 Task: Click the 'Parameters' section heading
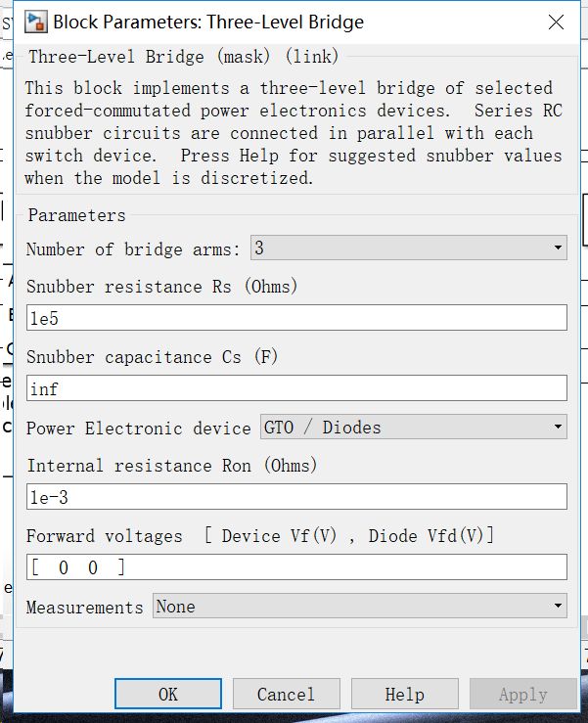[x=76, y=215]
